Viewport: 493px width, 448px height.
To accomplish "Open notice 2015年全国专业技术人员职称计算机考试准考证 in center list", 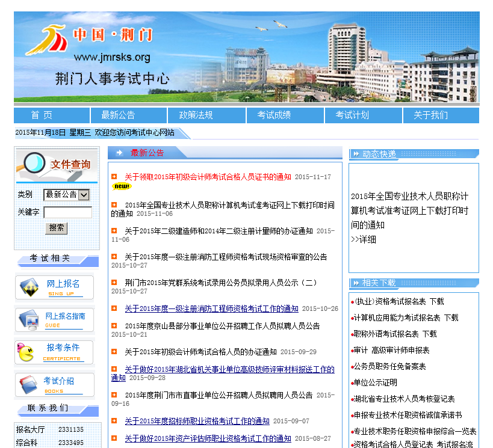I will (x=223, y=209).
